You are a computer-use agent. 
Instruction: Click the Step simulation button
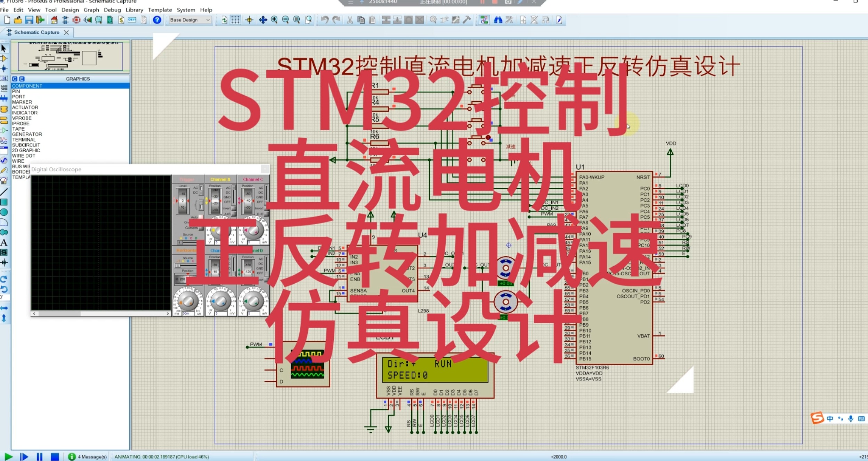coord(24,456)
